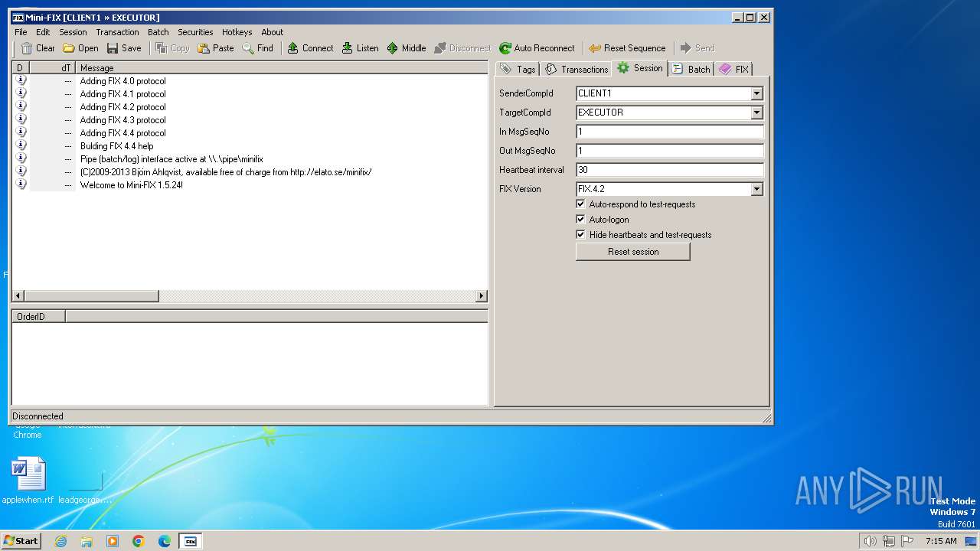Screen dimensions: 980x551
Task: Click the D column header
Action: coord(21,68)
